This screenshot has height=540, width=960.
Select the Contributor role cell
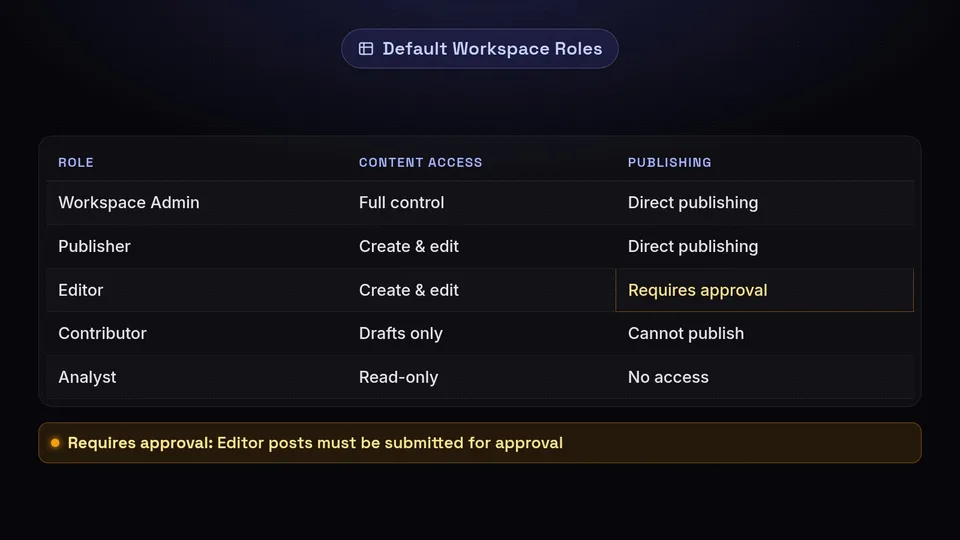(x=102, y=334)
